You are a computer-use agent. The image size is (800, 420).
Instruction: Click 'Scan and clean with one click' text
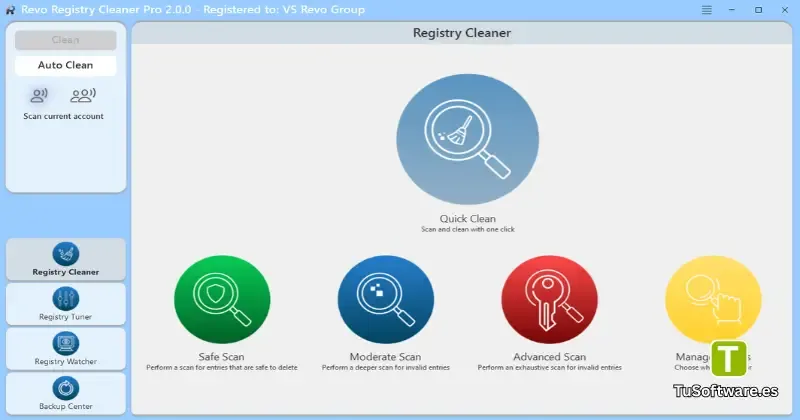click(x=468, y=230)
